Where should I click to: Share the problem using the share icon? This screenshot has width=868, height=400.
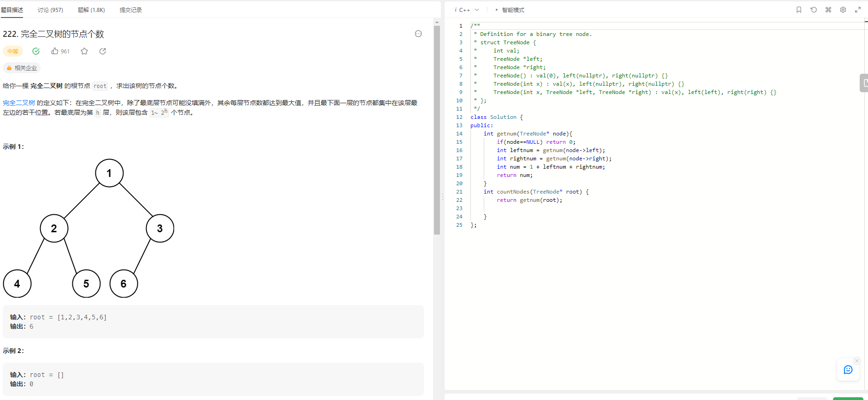(103, 51)
